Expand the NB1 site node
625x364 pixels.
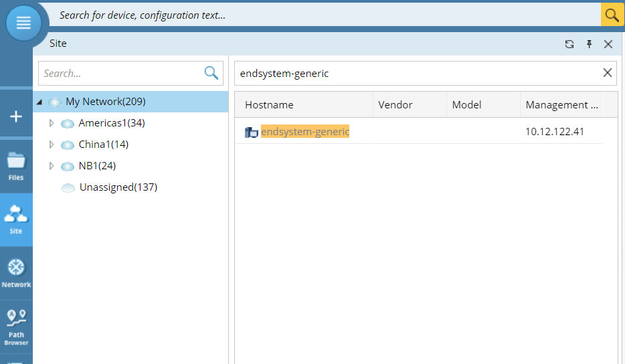click(x=52, y=167)
